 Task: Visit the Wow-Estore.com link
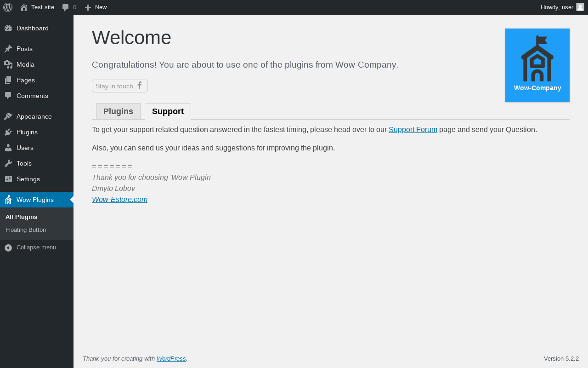119,200
